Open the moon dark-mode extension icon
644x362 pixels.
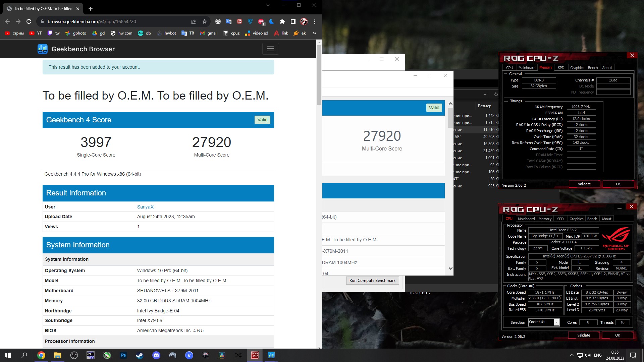(x=272, y=21)
